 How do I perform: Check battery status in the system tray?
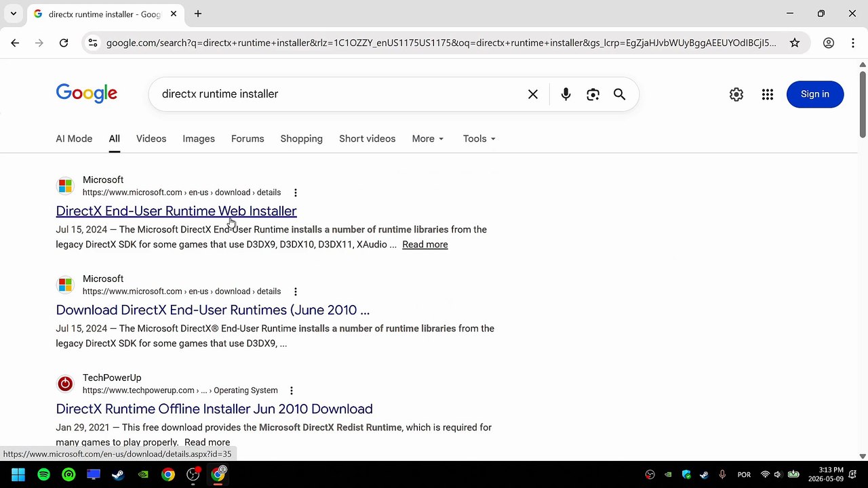pyautogui.click(x=793, y=474)
